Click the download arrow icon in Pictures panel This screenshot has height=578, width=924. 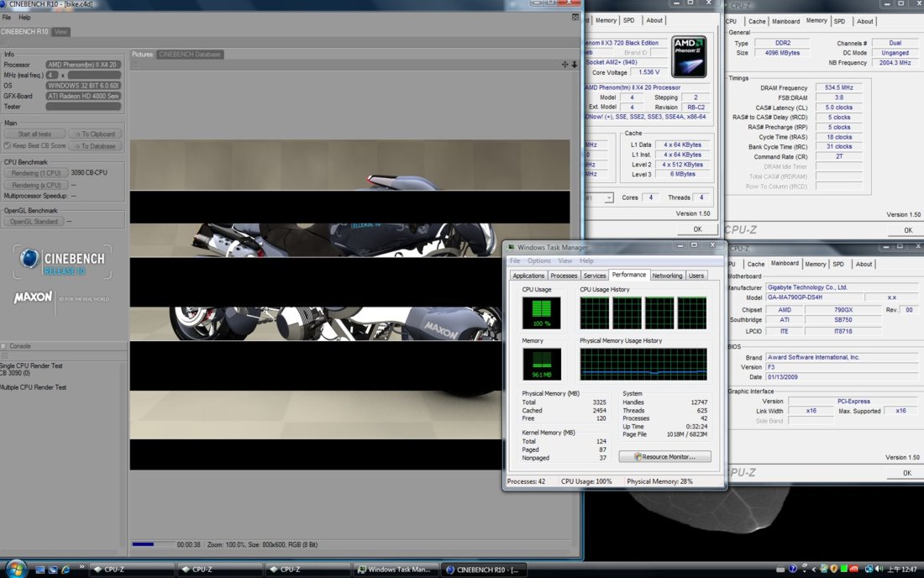575,64
